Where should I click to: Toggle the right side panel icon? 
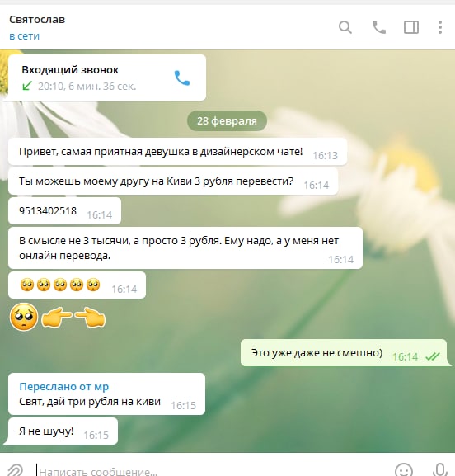(x=411, y=27)
